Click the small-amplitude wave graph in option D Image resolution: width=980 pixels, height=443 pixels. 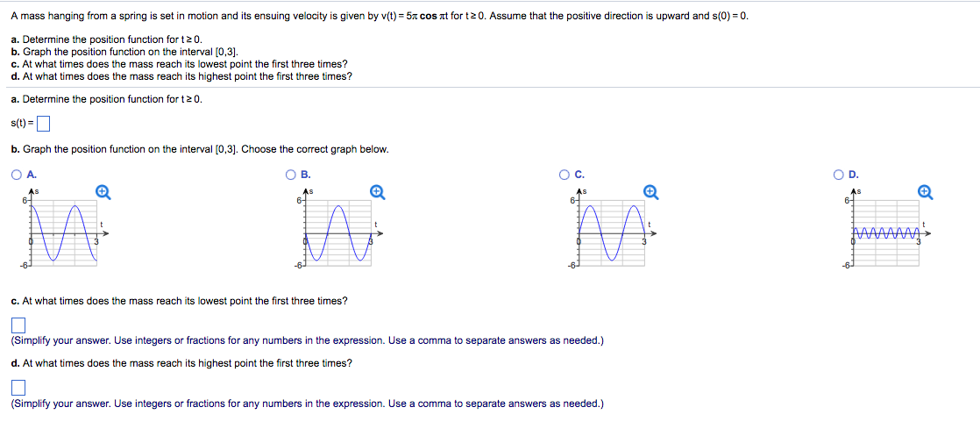(x=884, y=233)
